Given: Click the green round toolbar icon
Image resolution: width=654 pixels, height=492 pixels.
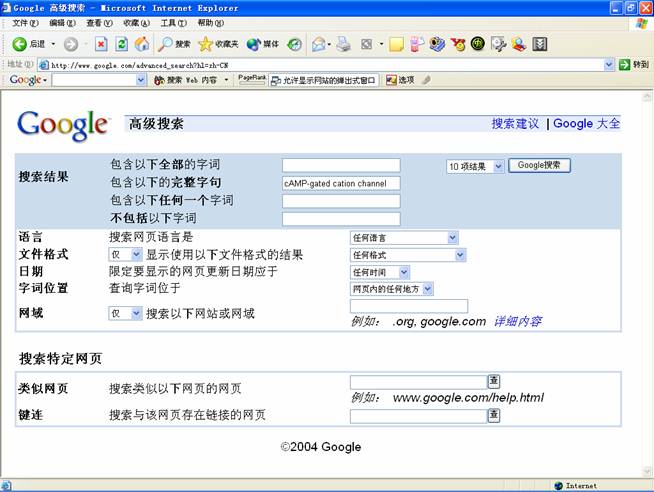Looking at the screenshot, I should 478,43.
